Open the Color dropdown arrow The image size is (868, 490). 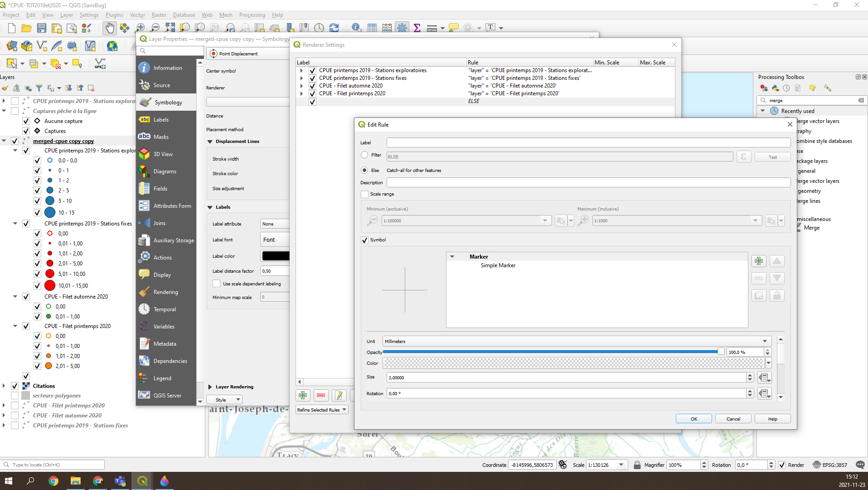click(x=768, y=363)
